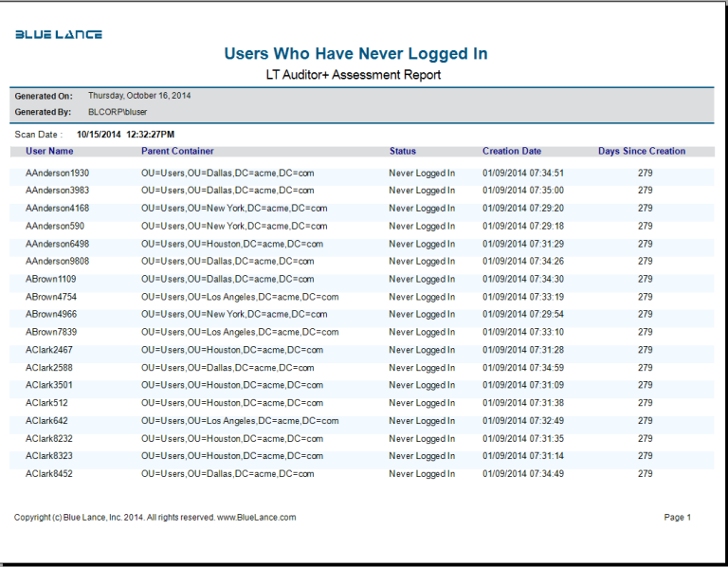
Task: Select the AClark8452 user row
Action: pos(49,474)
